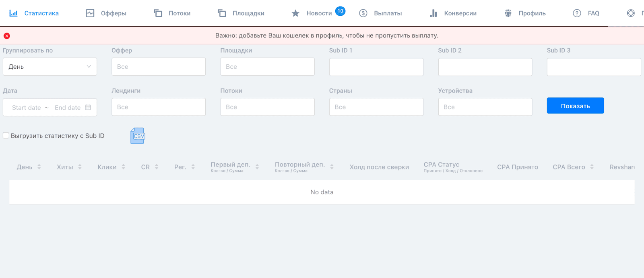Click the CSV export file icon
Screen dimensions: 644x278
click(x=138, y=136)
